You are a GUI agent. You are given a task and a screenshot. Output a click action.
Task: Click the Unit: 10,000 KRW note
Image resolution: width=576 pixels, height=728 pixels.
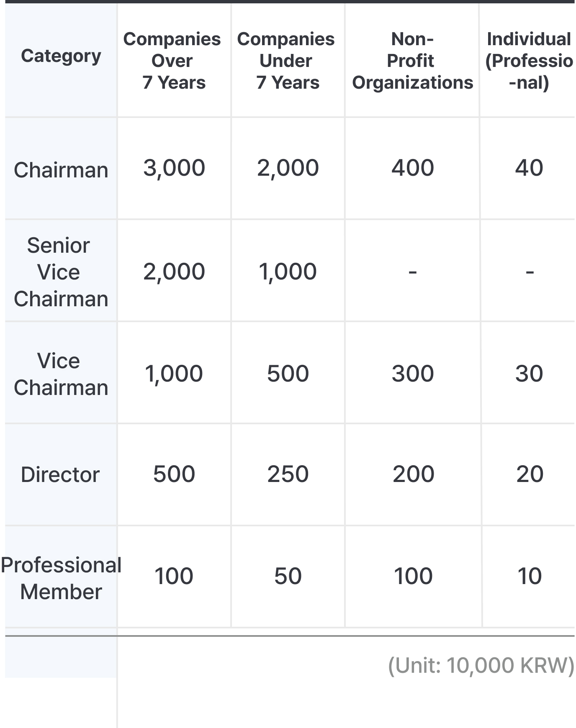pyautogui.click(x=481, y=665)
